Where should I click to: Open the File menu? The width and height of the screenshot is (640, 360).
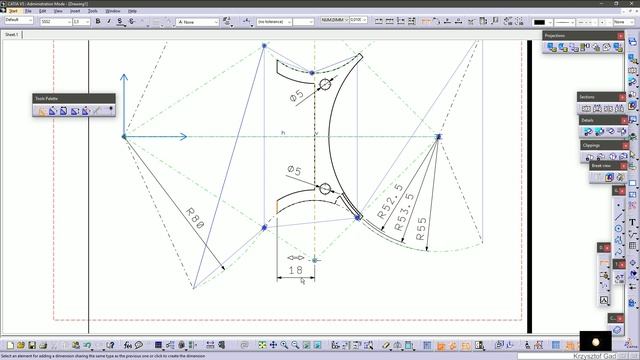pyautogui.click(x=28, y=11)
